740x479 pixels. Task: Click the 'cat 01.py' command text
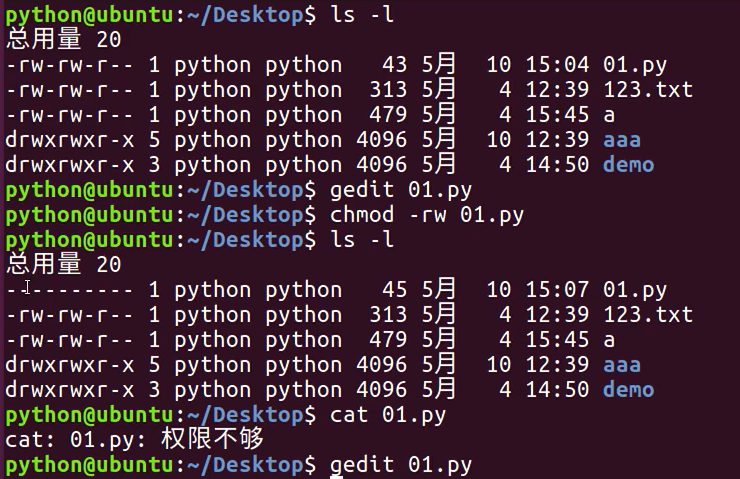pos(387,416)
